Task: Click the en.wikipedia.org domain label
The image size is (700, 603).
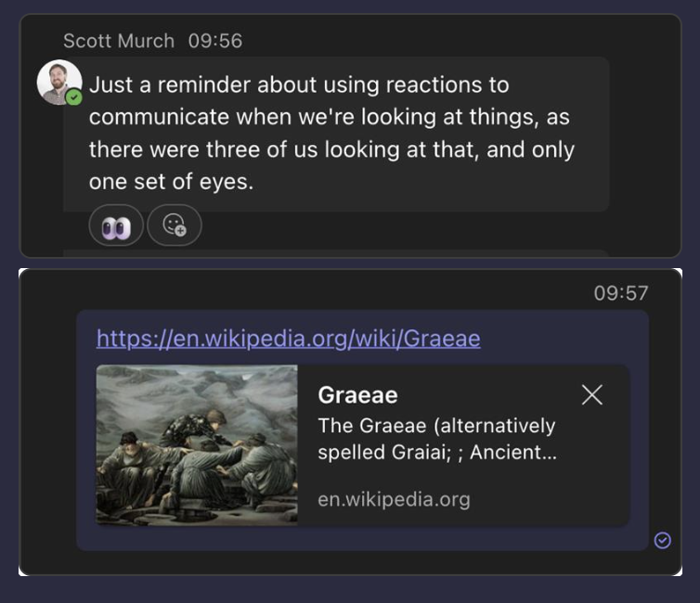Action: 394,499
